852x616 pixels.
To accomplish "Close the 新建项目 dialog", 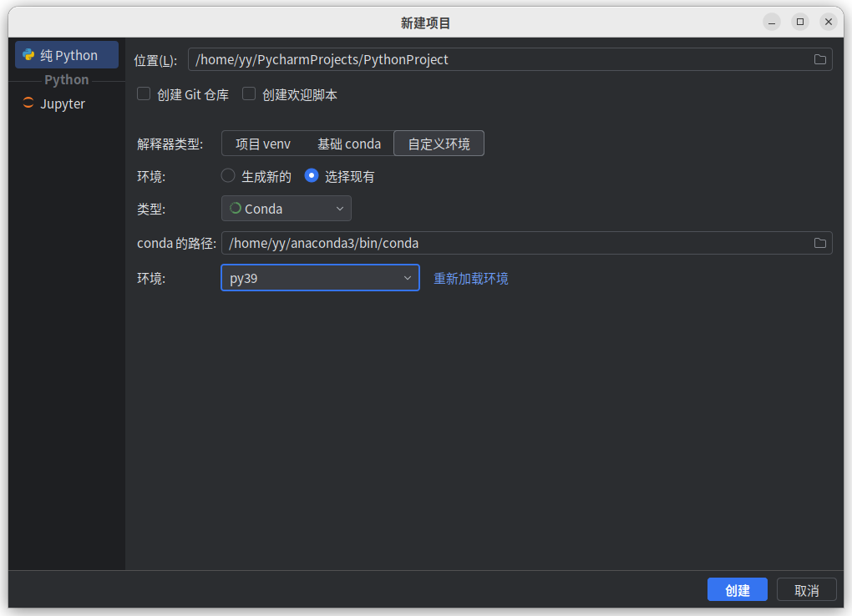I will point(828,22).
